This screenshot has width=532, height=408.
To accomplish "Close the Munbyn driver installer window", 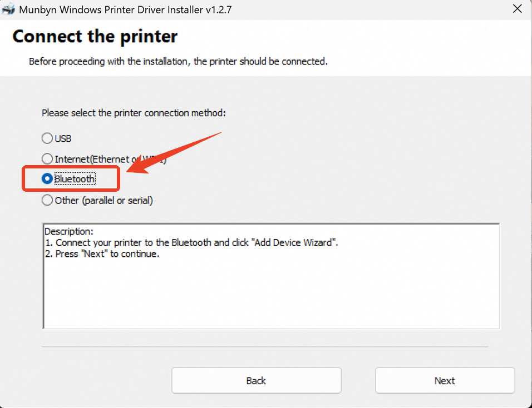I will point(517,9).
